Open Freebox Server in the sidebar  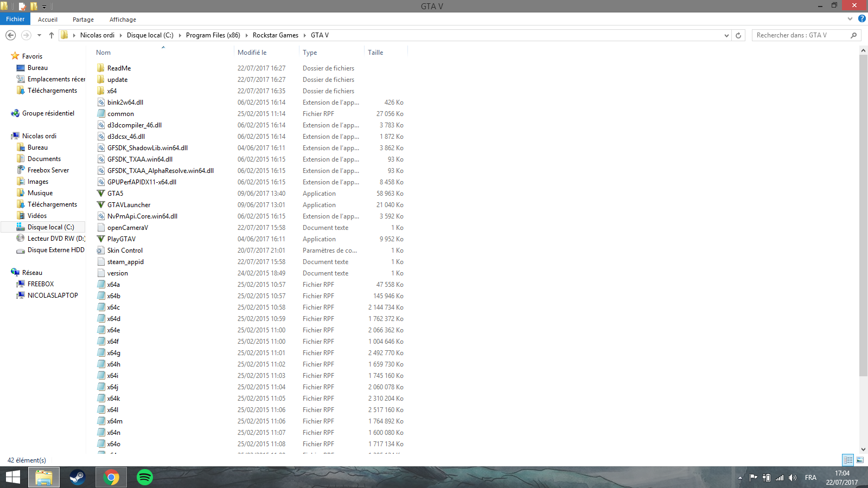(48, 170)
